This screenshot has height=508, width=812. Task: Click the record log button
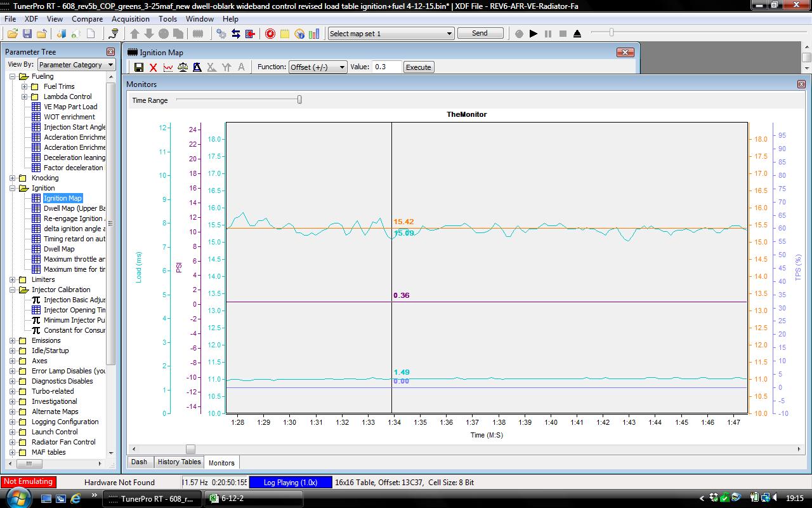[x=519, y=34]
